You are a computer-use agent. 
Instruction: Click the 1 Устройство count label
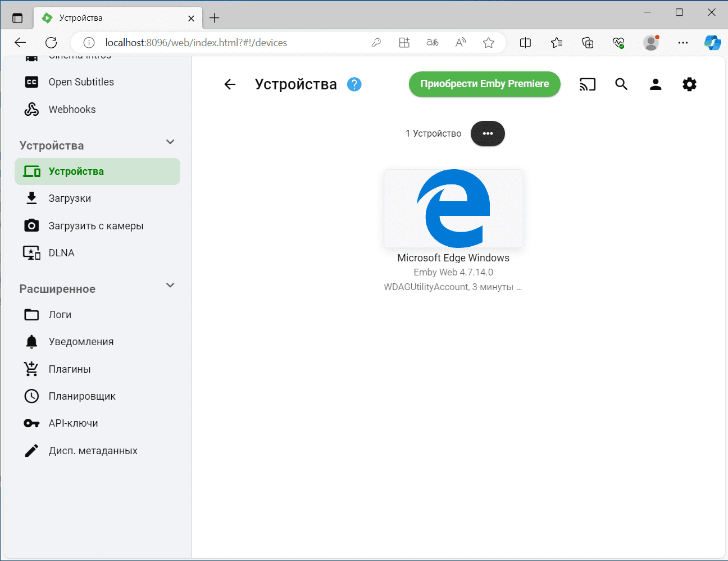click(434, 134)
